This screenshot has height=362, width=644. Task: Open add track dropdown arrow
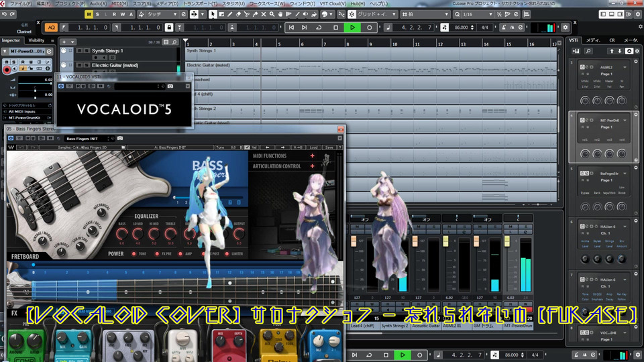72,42
